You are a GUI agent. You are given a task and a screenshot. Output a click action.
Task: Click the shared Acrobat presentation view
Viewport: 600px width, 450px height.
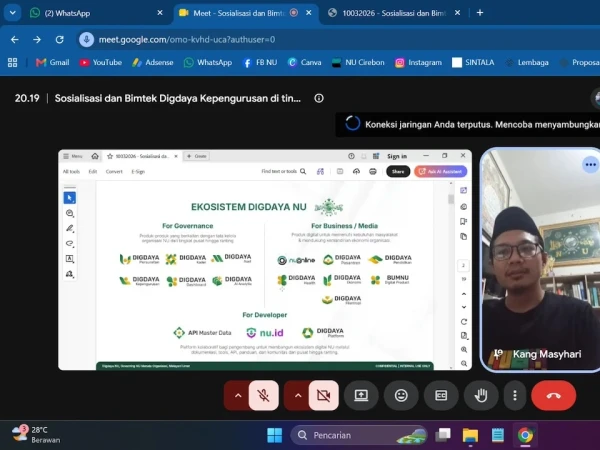click(x=265, y=260)
